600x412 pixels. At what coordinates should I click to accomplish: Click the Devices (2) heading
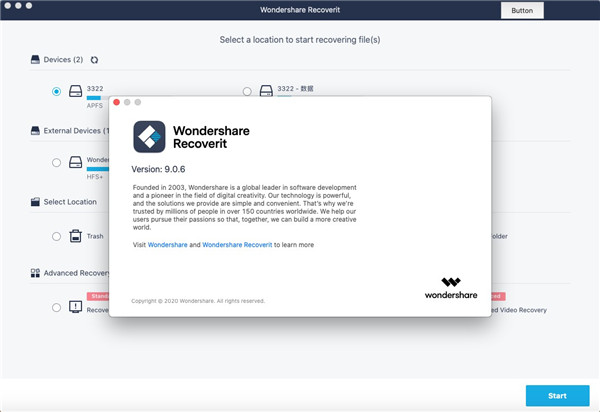pos(63,60)
